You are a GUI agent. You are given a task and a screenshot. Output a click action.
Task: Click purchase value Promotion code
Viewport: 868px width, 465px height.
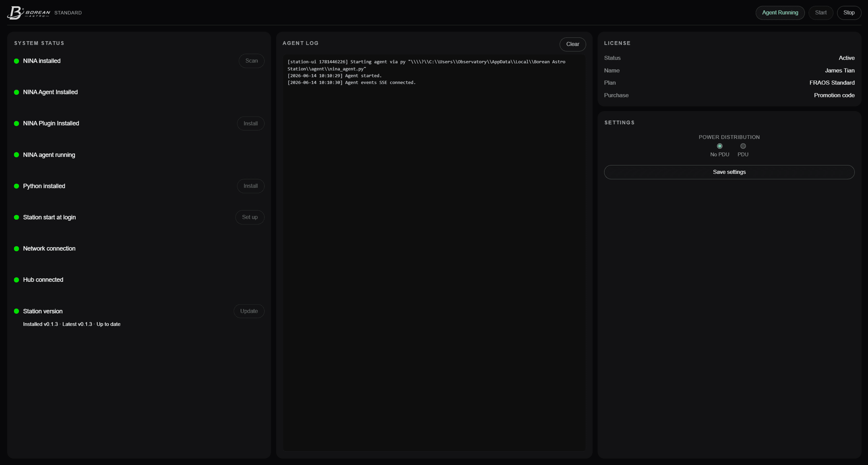point(834,95)
